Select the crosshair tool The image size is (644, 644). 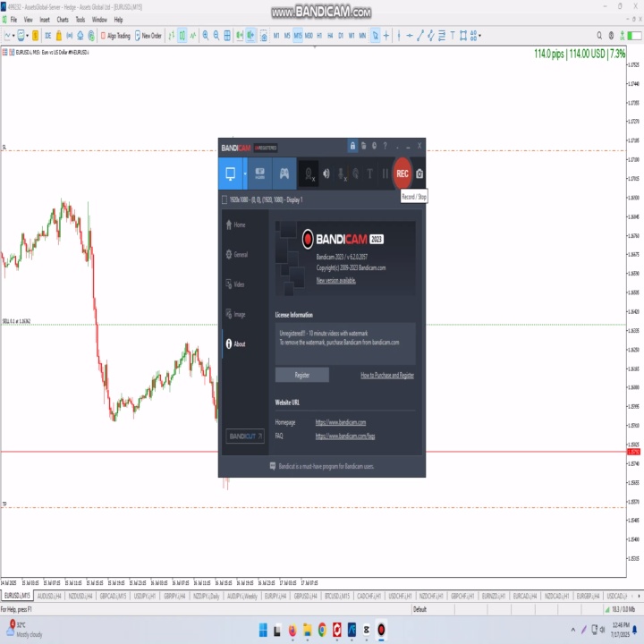point(386,36)
